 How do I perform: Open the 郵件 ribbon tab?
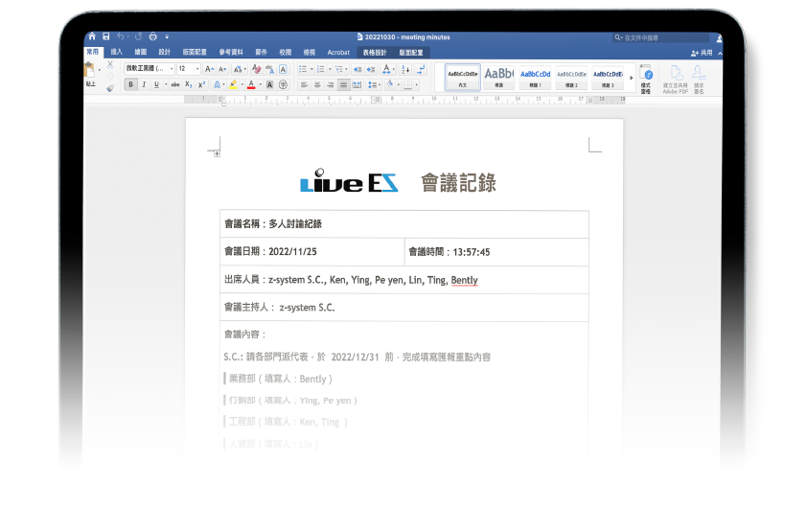pos(262,52)
